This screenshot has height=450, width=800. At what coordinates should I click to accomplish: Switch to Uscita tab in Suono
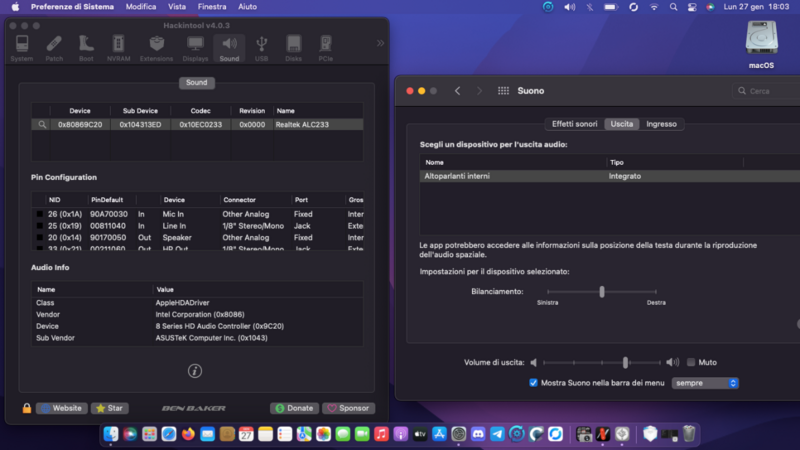621,124
